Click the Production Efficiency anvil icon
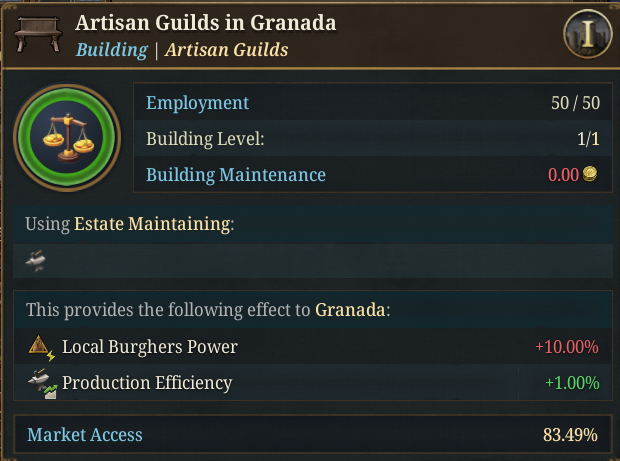The height and width of the screenshot is (461, 620). pyautogui.click(x=40, y=383)
